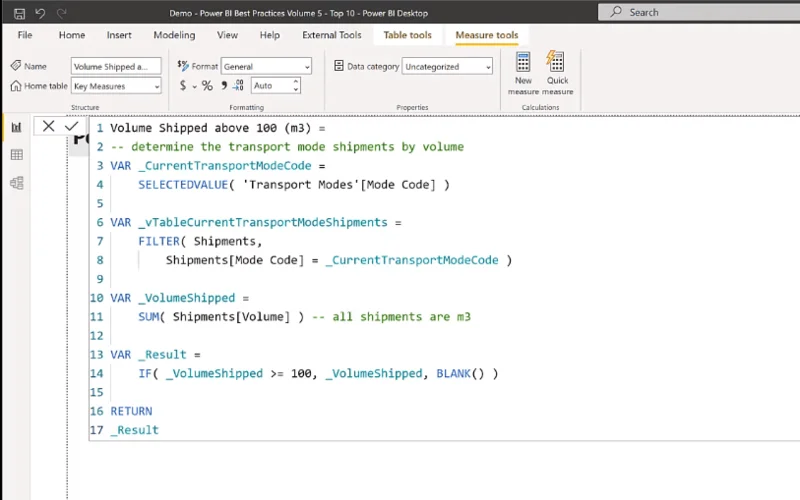Switch to the Insert tab

[119, 35]
